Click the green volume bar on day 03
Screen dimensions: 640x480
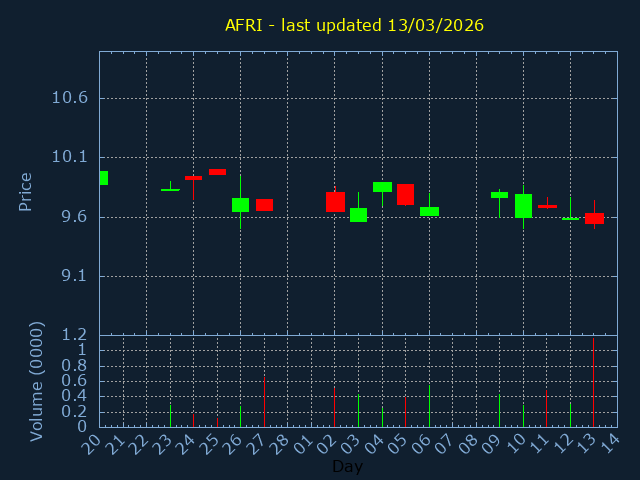[x=358, y=411]
